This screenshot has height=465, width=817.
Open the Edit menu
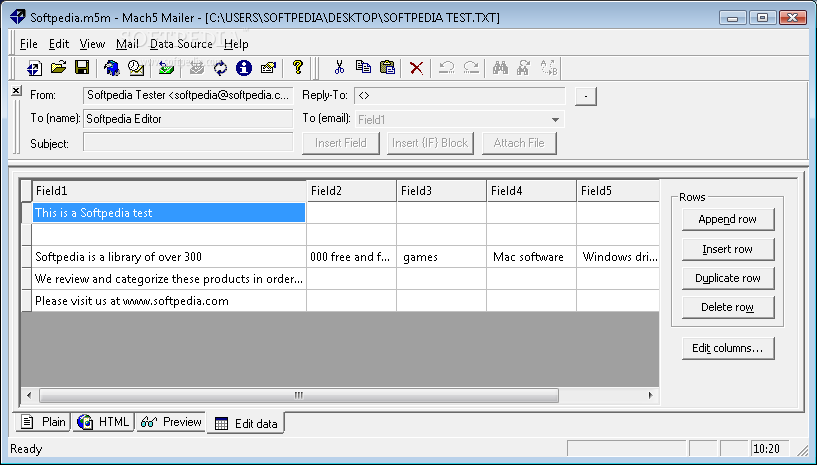[x=59, y=44]
